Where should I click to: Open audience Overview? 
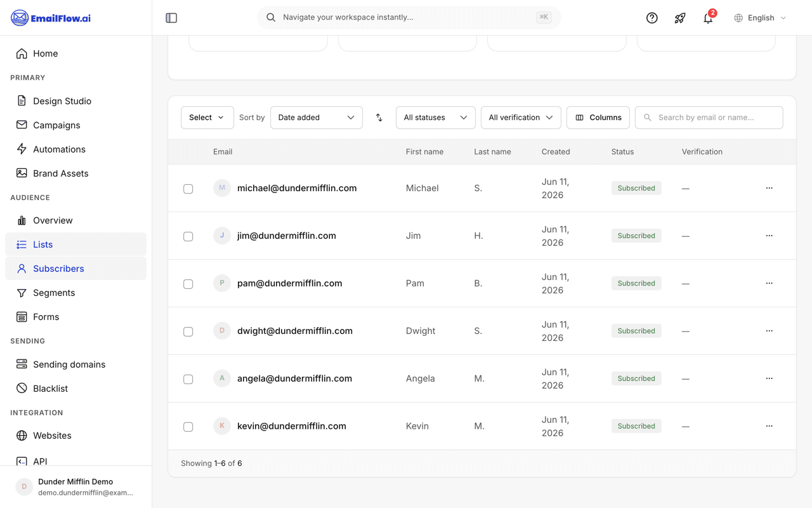[76, 220]
